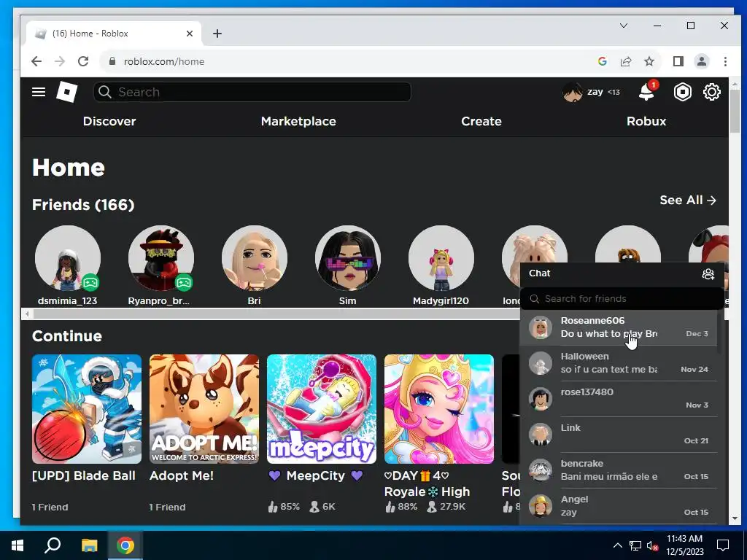This screenshot has height=560, width=747.
Task: Open the Discover tab
Action: pyautogui.click(x=109, y=121)
